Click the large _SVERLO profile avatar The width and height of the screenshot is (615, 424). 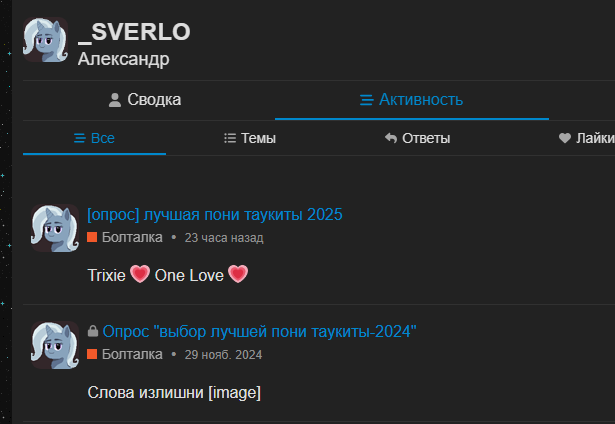point(46,41)
